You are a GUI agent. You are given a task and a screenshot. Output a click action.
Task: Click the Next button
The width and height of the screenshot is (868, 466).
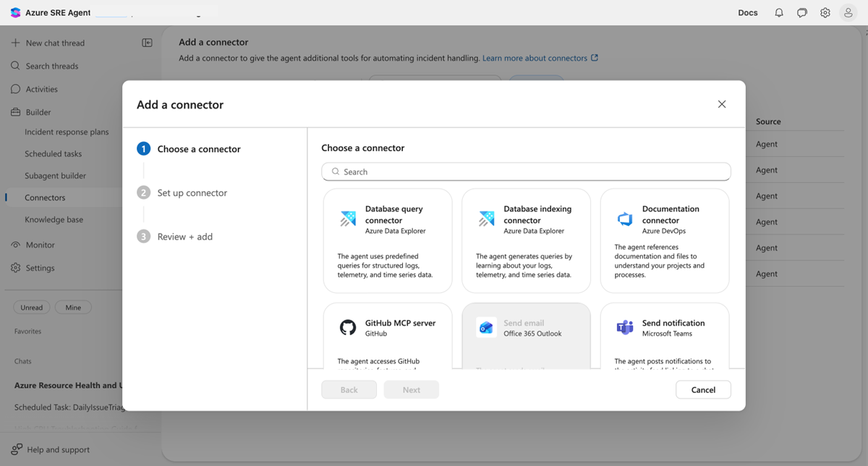coord(412,390)
